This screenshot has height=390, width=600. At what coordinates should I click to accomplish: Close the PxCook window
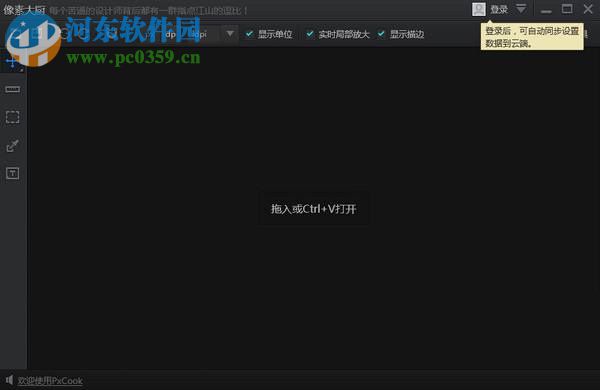coord(588,9)
